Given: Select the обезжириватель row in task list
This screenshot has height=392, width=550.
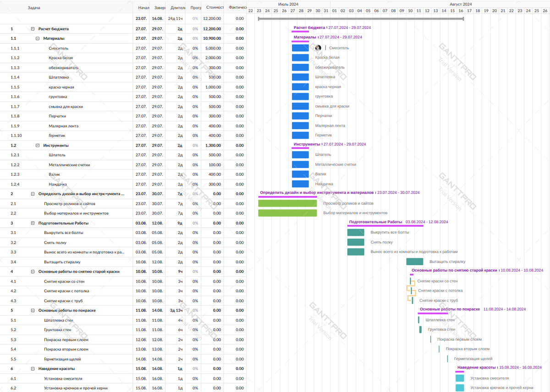Looking at the screenshot, I should click(x=123, y=68).
